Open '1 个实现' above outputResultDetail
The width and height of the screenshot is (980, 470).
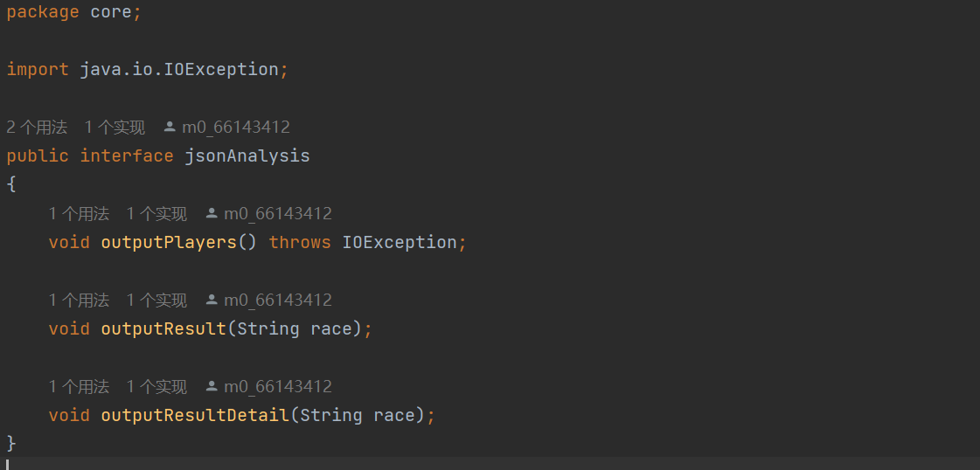click(156, 386)
